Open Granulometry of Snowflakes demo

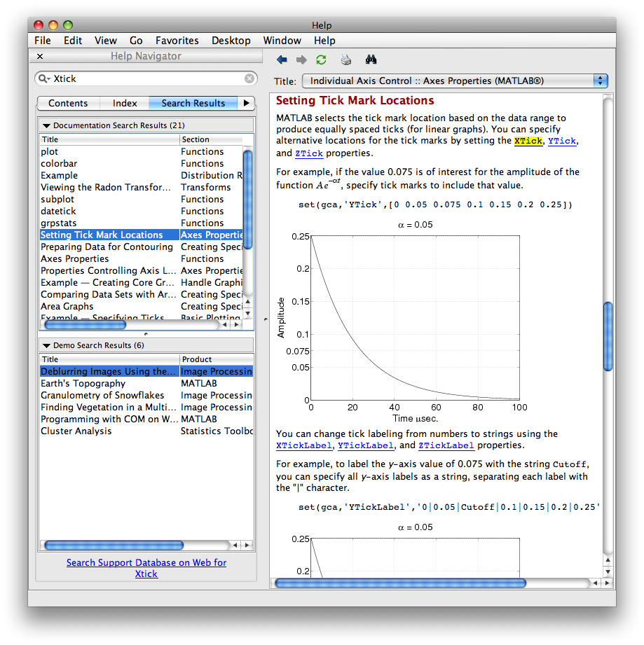(146, 395)
